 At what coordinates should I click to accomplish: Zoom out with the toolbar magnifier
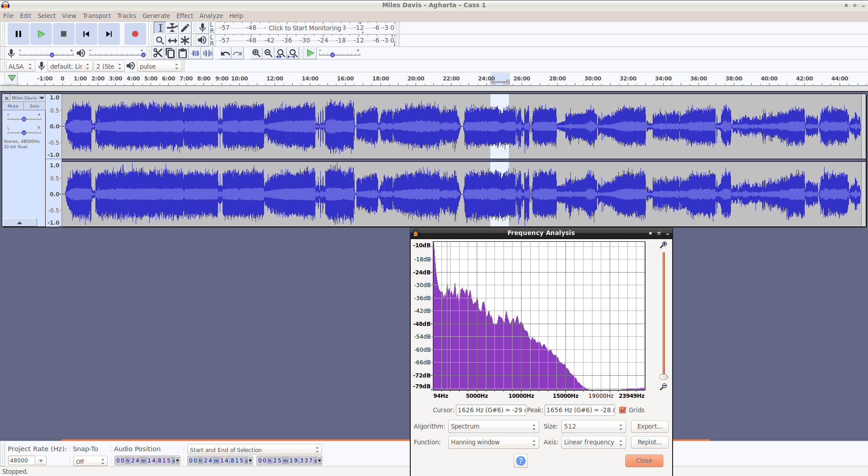pos(268,53)
